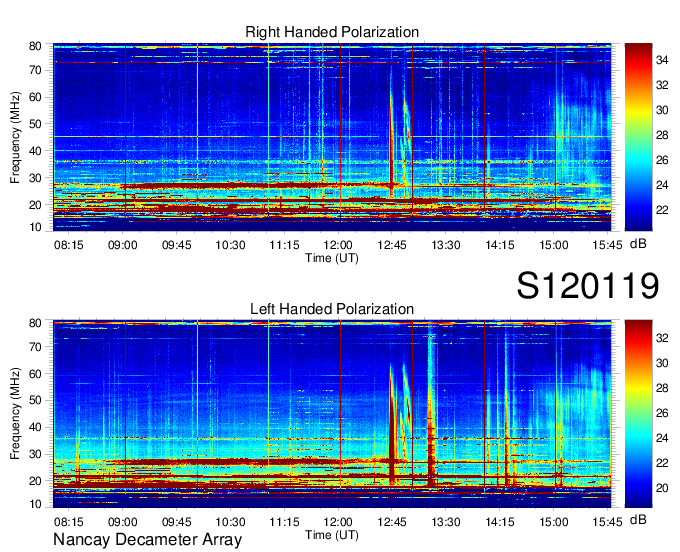Click 08:15 time tick on Left Handed plot
The image size is (680, 552).
click(69, 522)
